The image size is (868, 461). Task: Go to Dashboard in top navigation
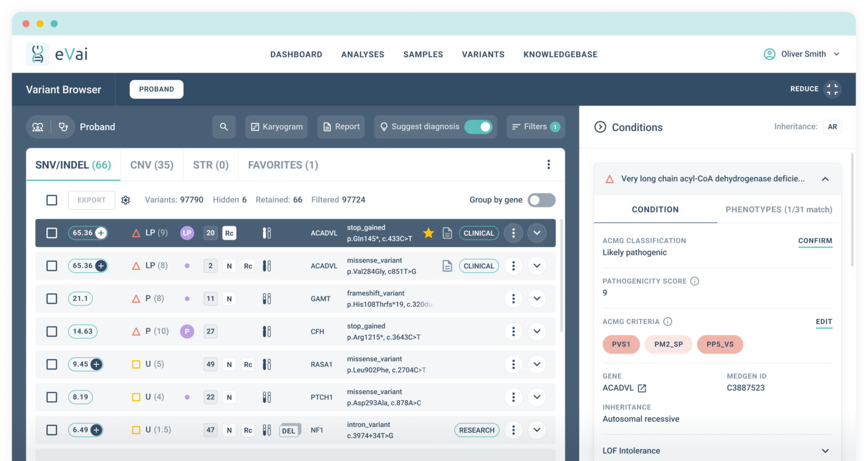296,54
